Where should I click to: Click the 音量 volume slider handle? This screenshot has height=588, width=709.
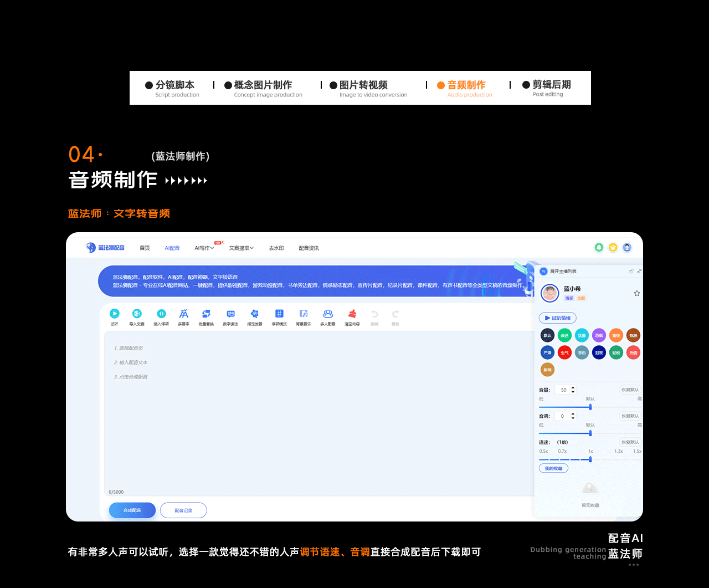pos(590,407)
